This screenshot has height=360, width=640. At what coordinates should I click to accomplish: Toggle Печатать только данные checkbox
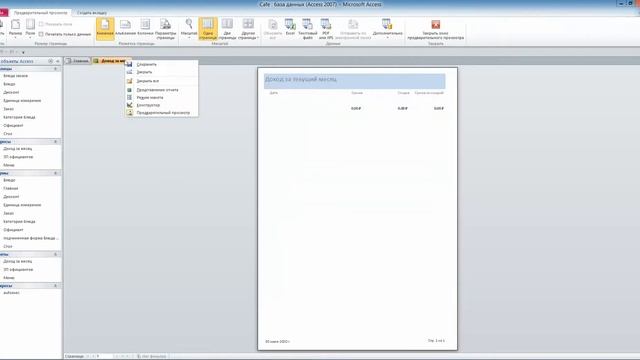pos(41,34)
